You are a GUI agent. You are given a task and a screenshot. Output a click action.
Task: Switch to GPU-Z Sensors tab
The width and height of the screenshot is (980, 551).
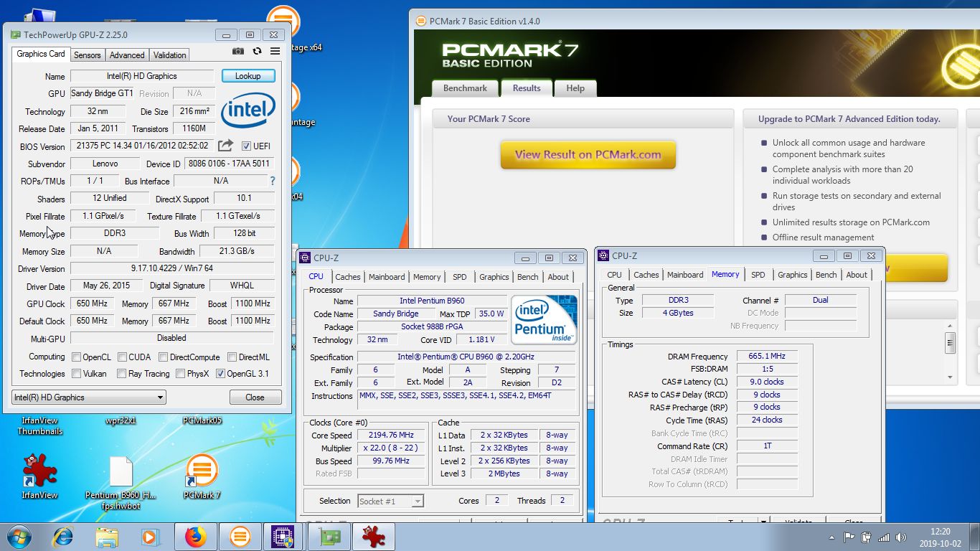pyautogui.click(x=88, y=55)
